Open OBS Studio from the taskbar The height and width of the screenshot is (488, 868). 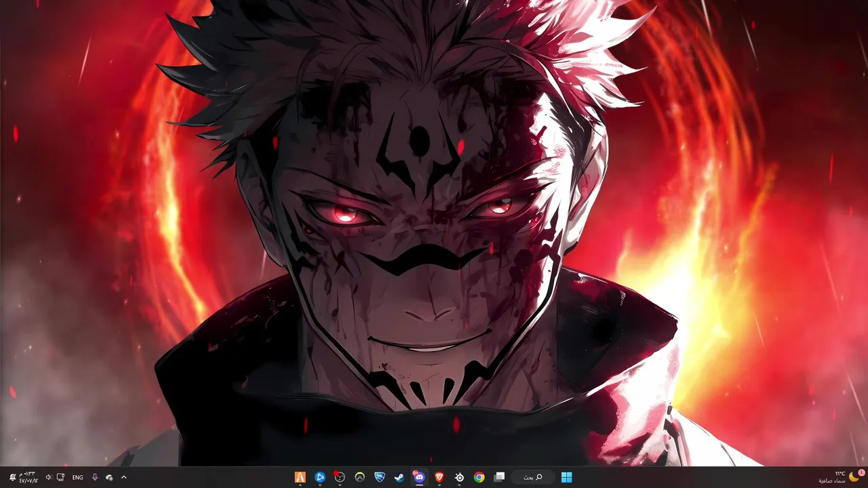tap(340, 477)
